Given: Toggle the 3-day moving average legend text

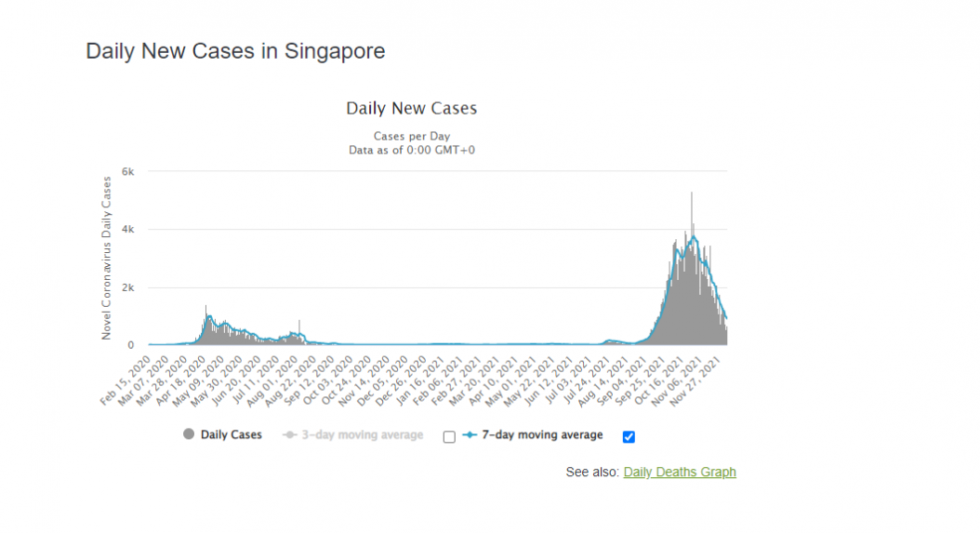Looking at the screenshot, I should 362,434.
